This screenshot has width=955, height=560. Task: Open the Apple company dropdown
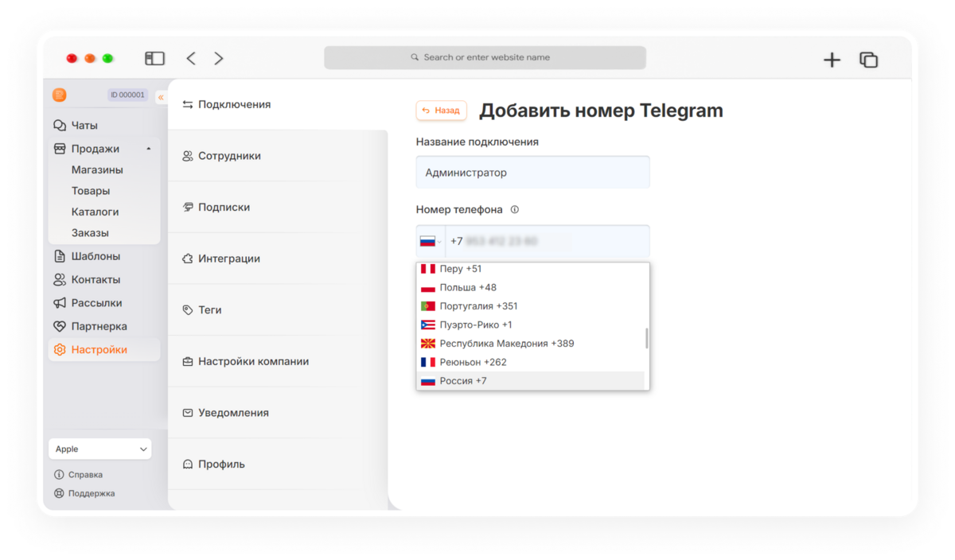[x=100, y=449]
